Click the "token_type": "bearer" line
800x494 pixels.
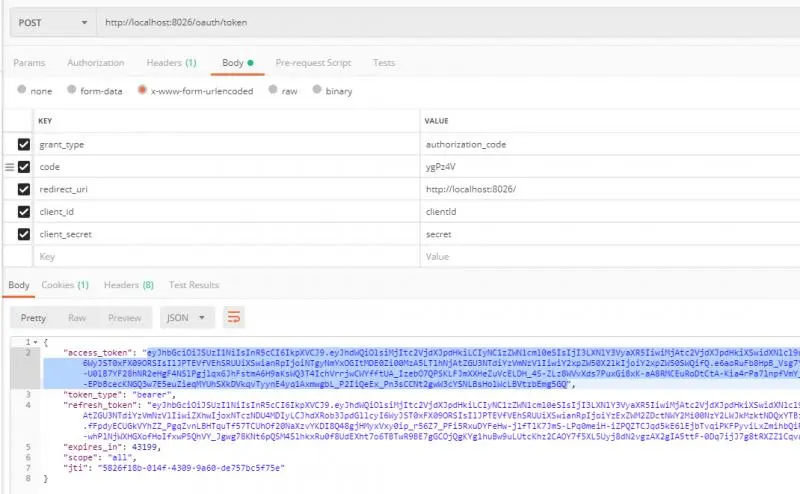click(x=119, y=395)
